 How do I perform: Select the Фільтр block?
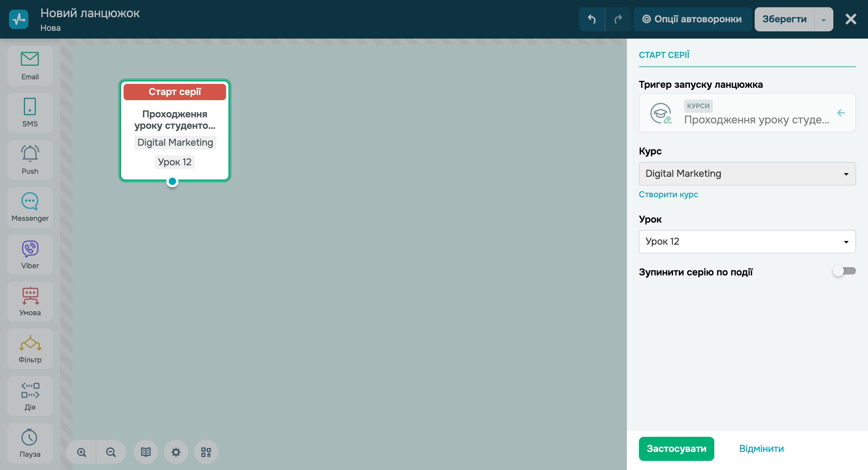pos(30,349)
